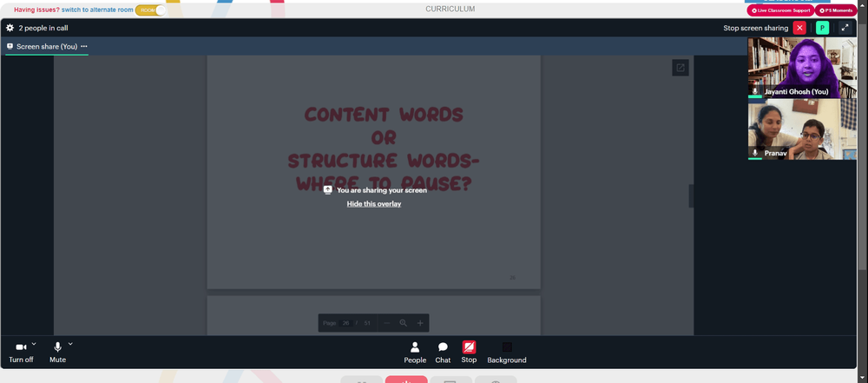This screenshot has width=868, height=383.
Task: Open call settings gear icon
Action: [10, 28]
